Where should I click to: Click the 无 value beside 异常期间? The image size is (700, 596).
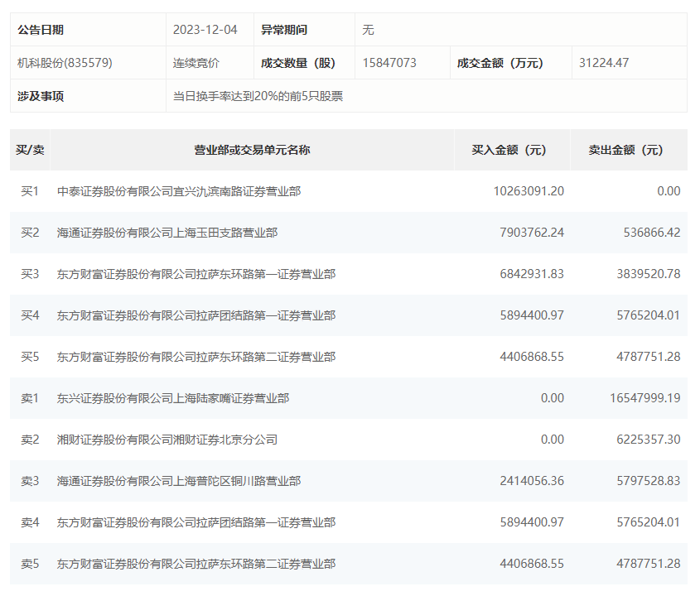coord(368,30)
